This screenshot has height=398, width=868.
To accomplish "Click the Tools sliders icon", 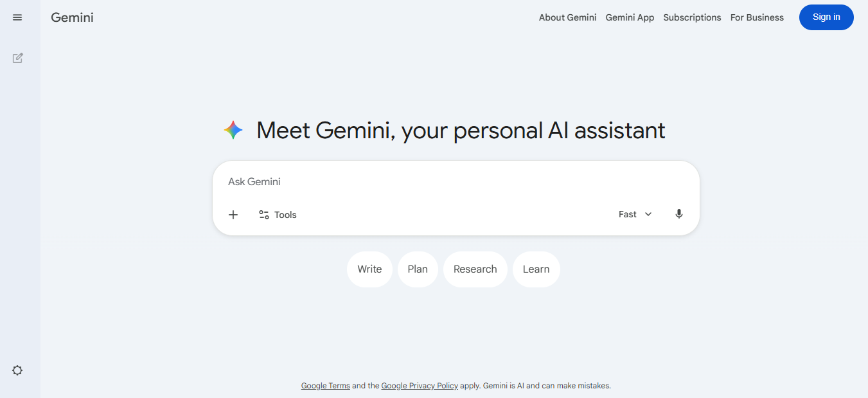I will click(x=264, y=215).
